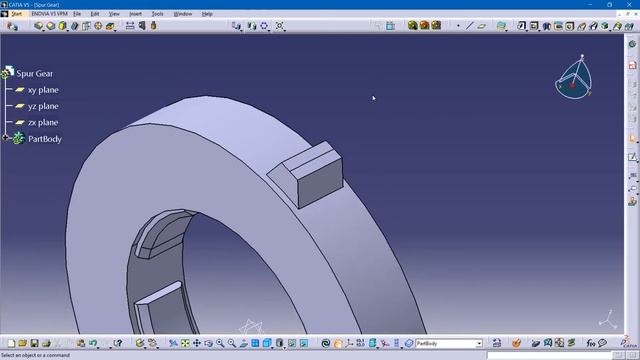
Task: Click the Axis System icon in bottom toolbar
Action: (x=349, y=343)
